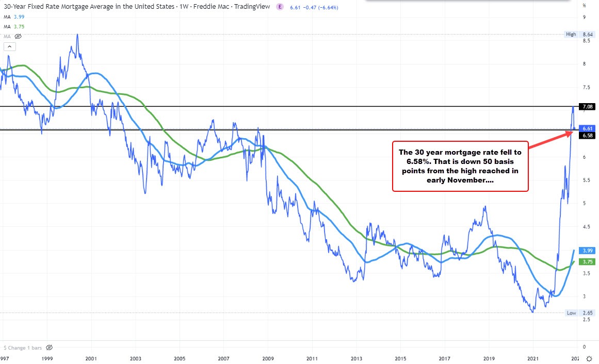Select the MA 3.75 legend entry
Viewport: 599px width, 364px height.
click(14, 26)
